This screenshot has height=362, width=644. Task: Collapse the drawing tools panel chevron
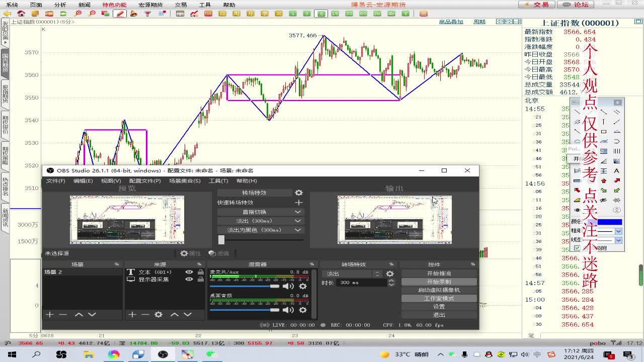(x=617, y=210)
